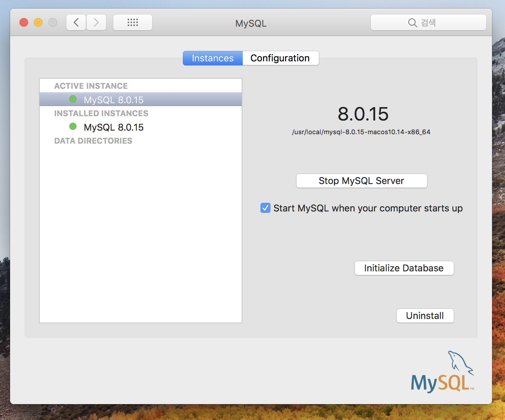Click the ACTIVE INSTANCE header
The width and height of the screenshot is (505, 420).
coord(91,86)
